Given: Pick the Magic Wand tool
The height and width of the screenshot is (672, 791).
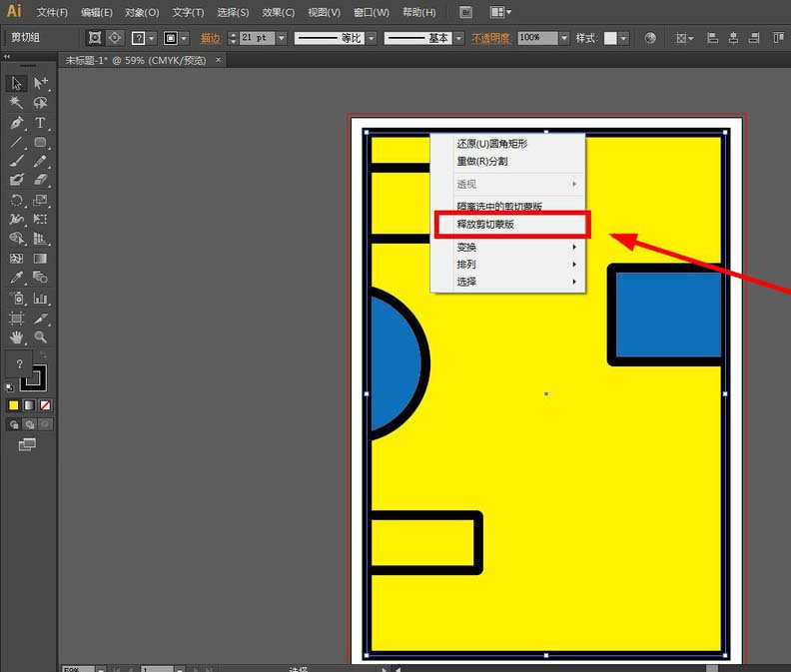Looking at the screenshot, I should coord(16,103).
